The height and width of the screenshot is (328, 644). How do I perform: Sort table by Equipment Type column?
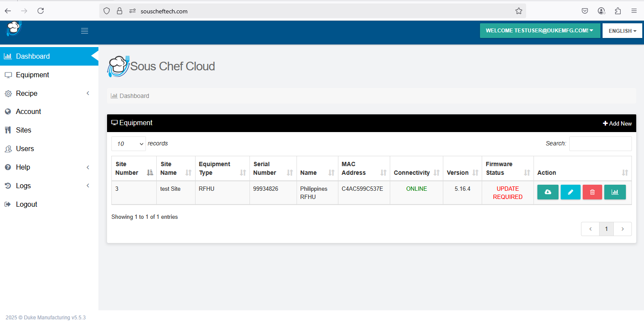(x=222, y=168)
